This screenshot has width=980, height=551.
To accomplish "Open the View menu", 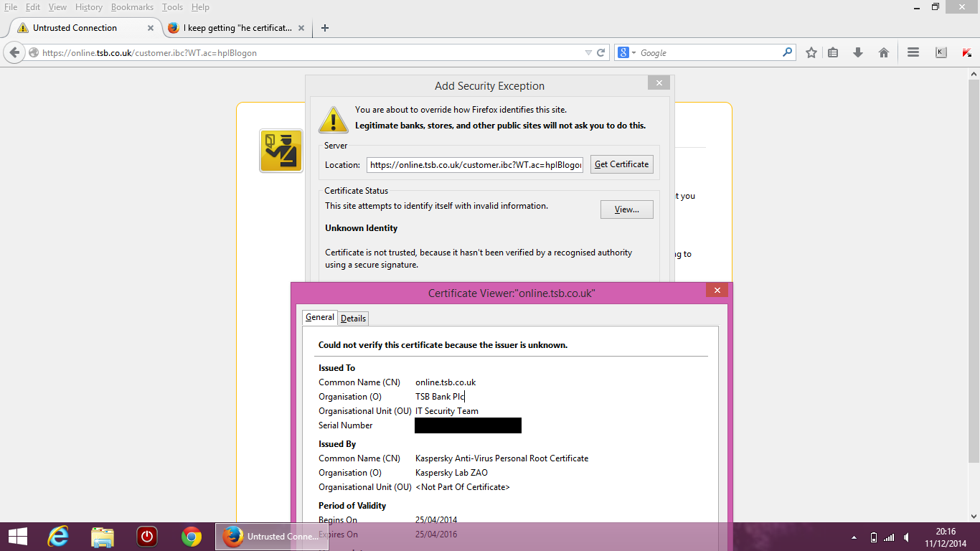I will [57, 7].
